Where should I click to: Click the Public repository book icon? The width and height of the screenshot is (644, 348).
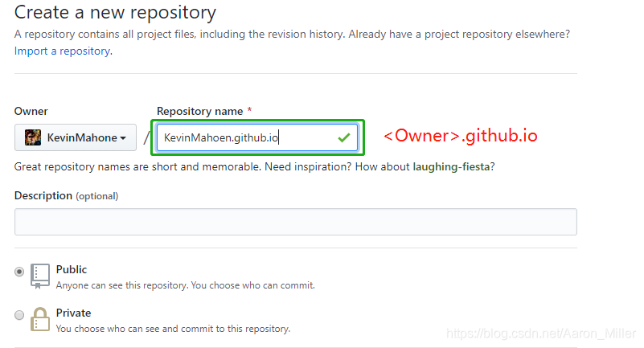point(40,276)
